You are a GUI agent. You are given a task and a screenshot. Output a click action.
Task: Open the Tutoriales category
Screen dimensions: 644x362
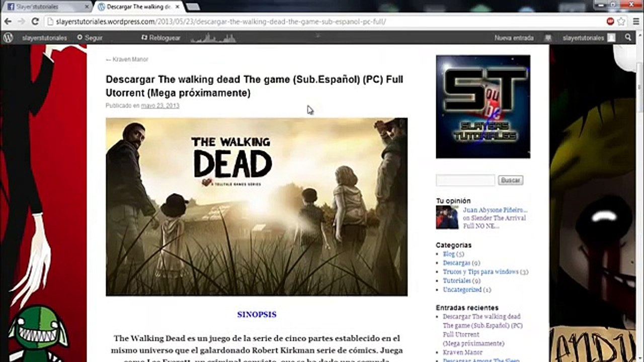[457, 281]
